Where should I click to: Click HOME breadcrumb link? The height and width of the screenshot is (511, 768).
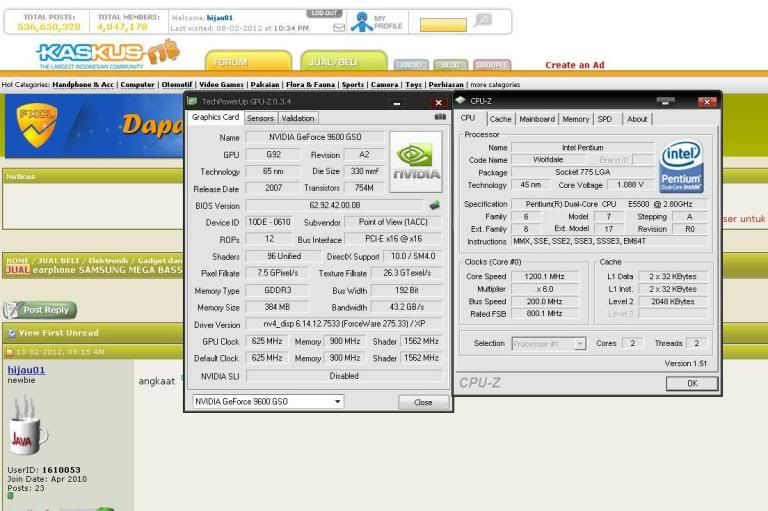pos(18,261)
